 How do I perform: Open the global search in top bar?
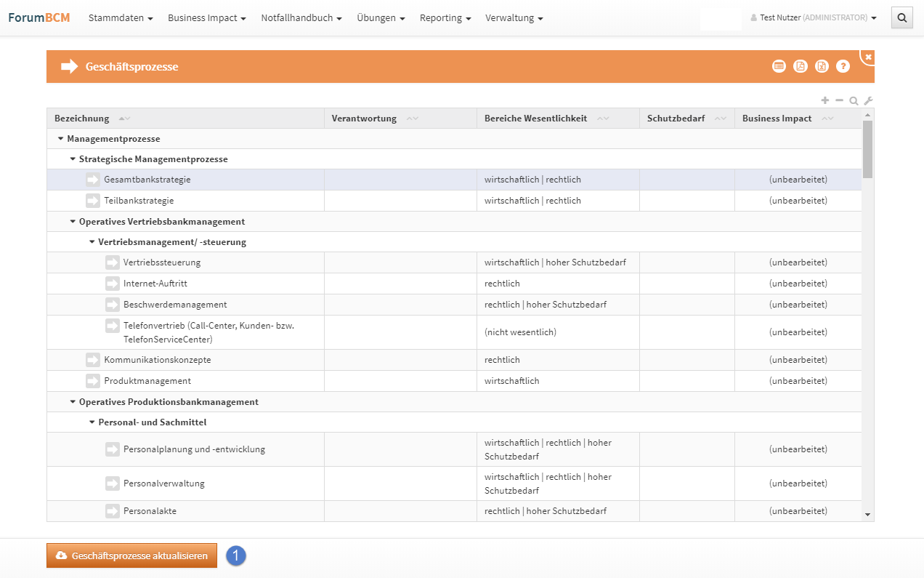(901, 18)
